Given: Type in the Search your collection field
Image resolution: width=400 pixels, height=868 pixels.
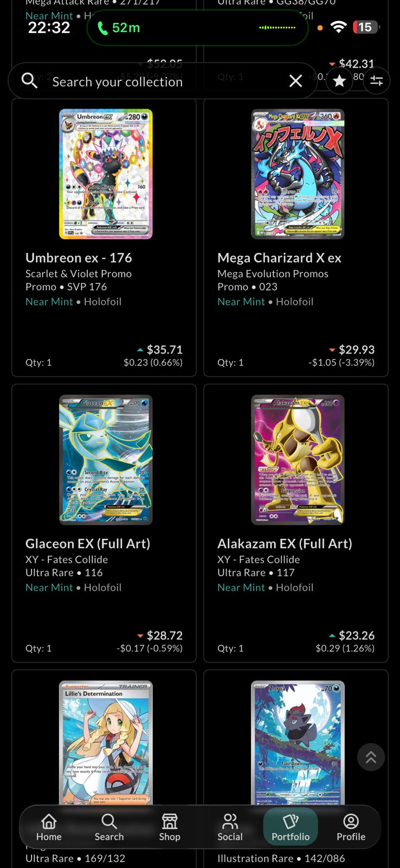Looking at the screenshot, I should point(163,81).
